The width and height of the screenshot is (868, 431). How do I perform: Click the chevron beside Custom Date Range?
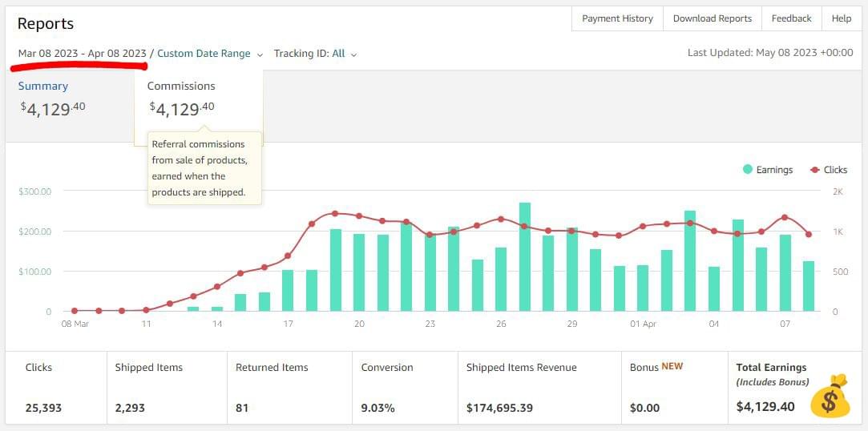click(x=260, y=54)
